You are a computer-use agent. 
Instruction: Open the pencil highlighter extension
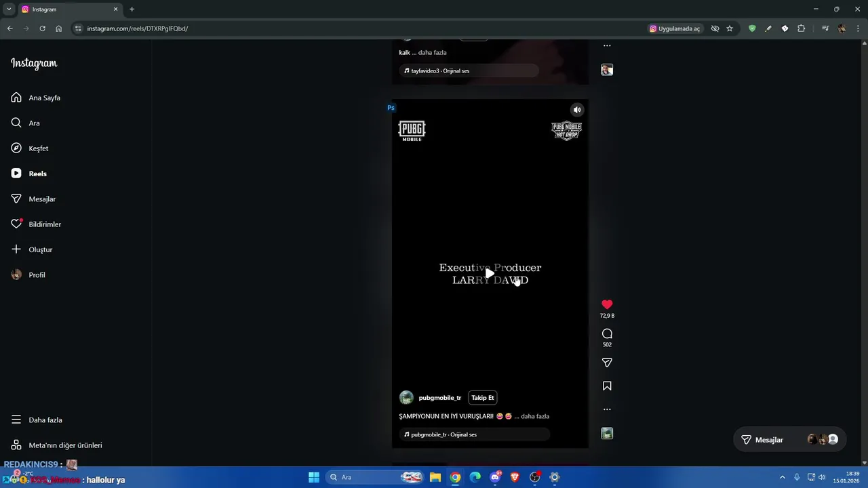coord(768,28)
